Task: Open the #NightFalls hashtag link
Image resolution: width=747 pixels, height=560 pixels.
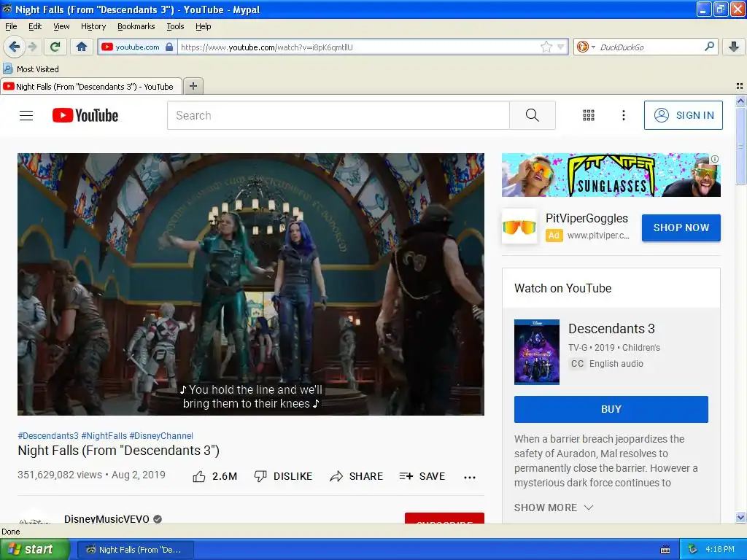Action: 104,436
